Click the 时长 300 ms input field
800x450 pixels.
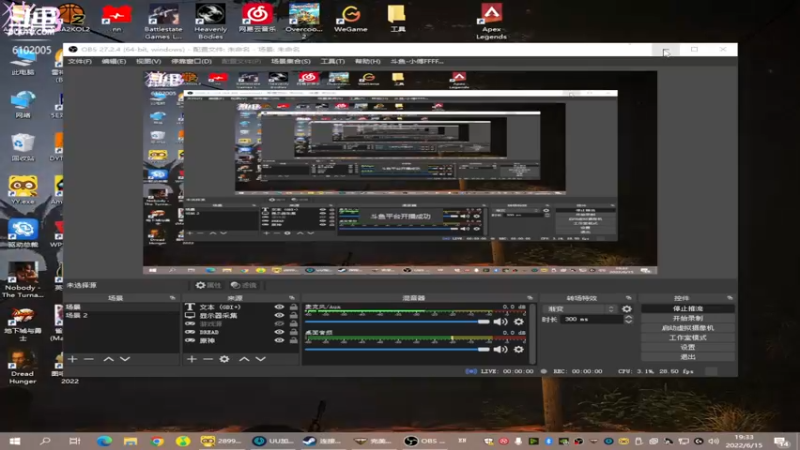tap(592, 319)
